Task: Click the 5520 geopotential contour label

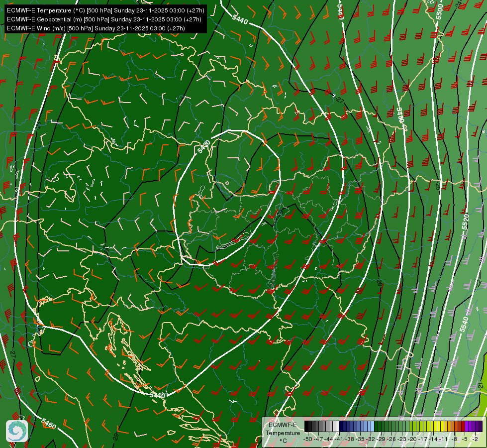Action: (x=465, y=222)
